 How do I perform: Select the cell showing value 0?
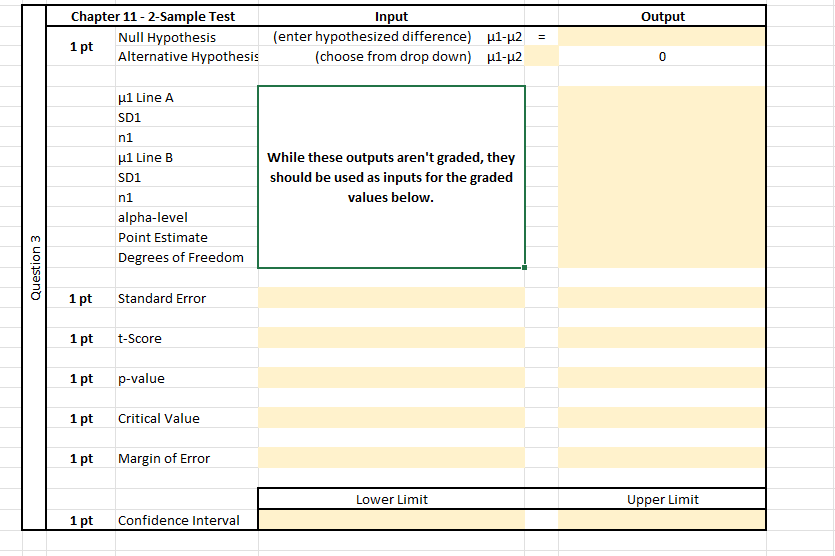point(662,56)
